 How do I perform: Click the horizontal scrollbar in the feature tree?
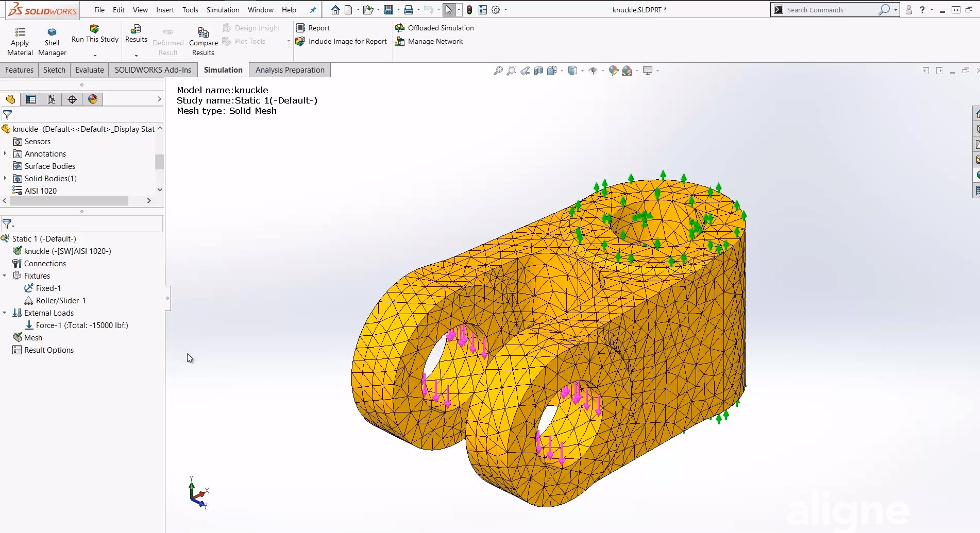(69, 201)
